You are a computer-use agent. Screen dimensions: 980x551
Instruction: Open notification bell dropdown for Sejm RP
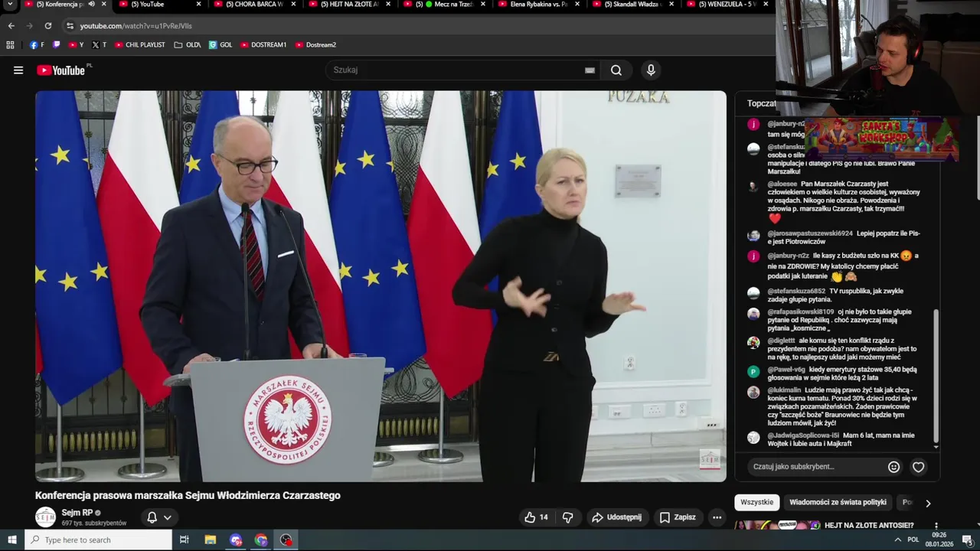click(x=159, y=517)
